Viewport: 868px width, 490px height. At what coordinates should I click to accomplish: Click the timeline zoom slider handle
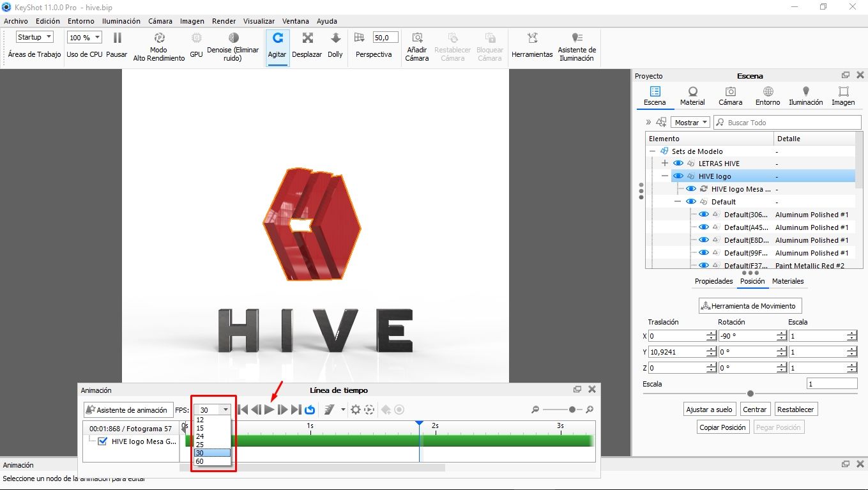[x=572, y=410]
